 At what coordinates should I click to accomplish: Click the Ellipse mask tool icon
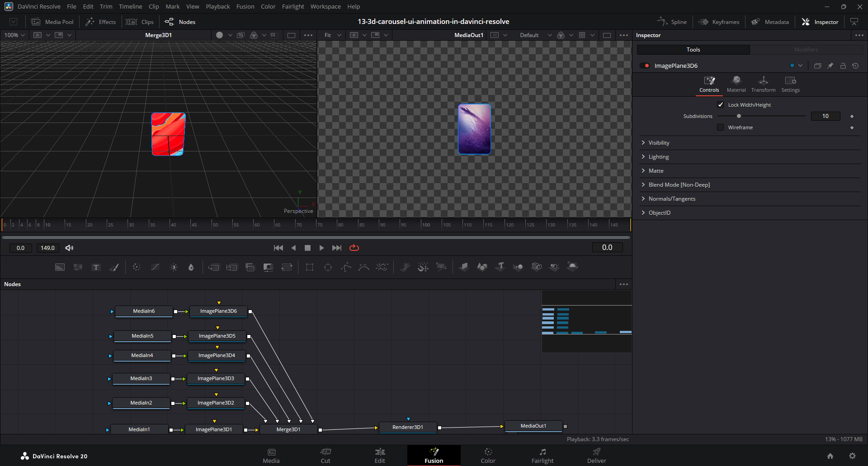[328, 267]
